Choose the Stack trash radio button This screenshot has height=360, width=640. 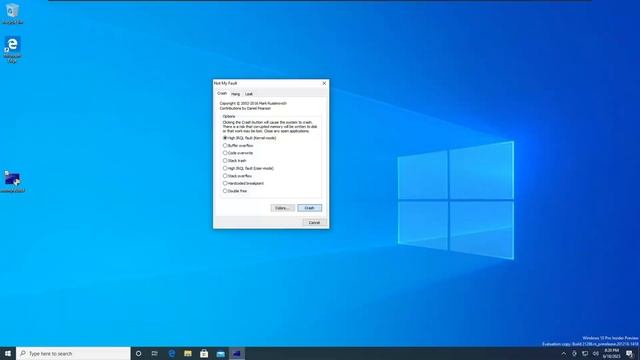[235, 161]
